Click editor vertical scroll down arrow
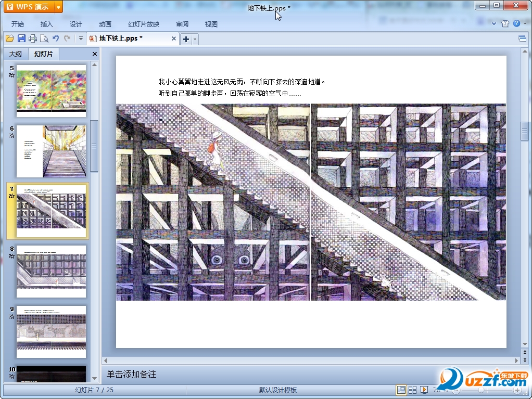The width and height of the screenshot is (532, 399). click(x=525, y=344)
